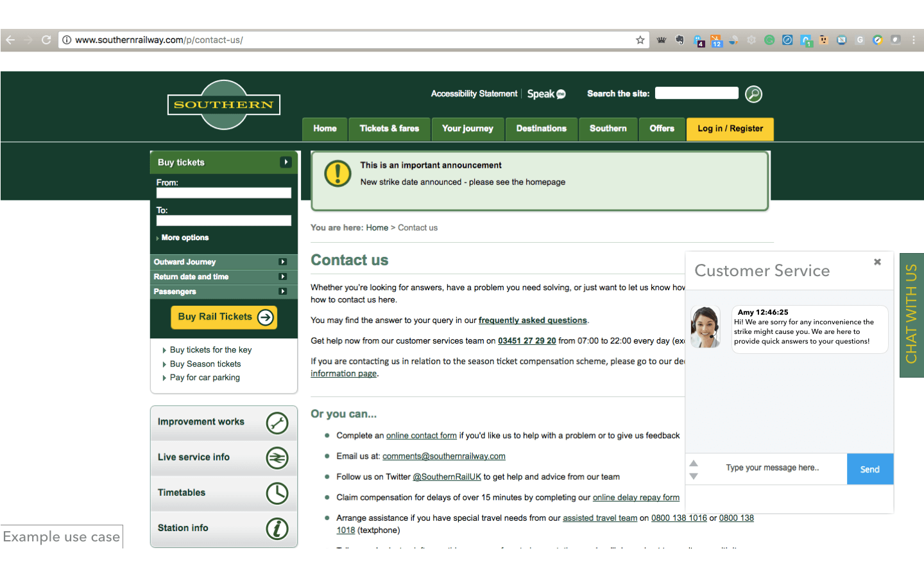Screen dimensions: 924x578
Task: Focus the To station field
Action: coord(223,220)
